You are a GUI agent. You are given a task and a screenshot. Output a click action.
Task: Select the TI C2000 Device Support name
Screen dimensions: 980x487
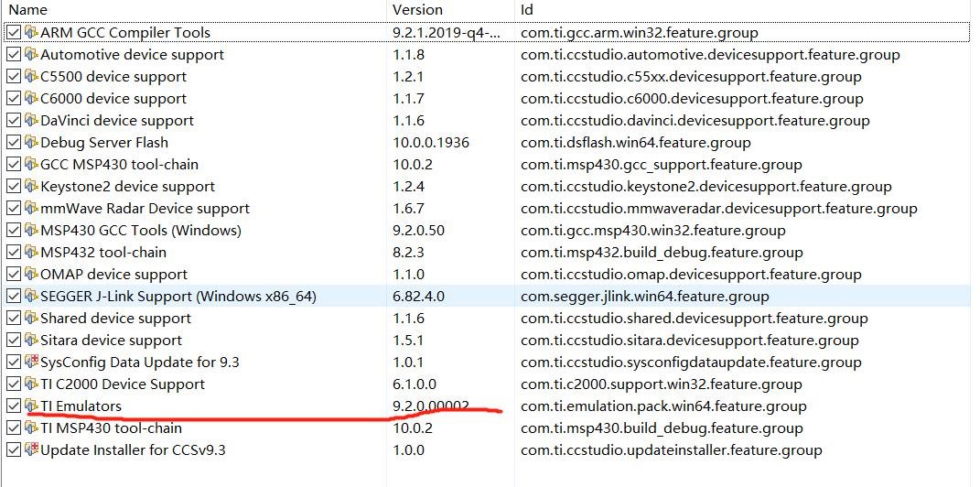click(123, 384)
